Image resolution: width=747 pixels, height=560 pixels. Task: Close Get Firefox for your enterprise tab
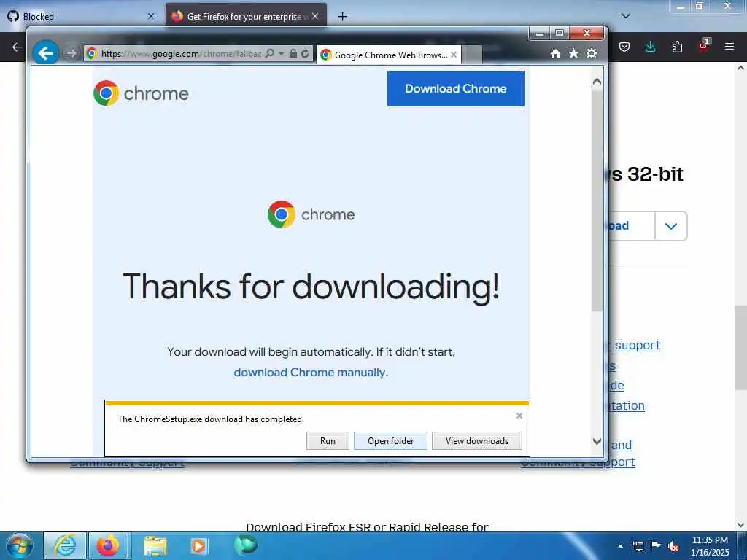pyautogui.click(x=315, y=16)
